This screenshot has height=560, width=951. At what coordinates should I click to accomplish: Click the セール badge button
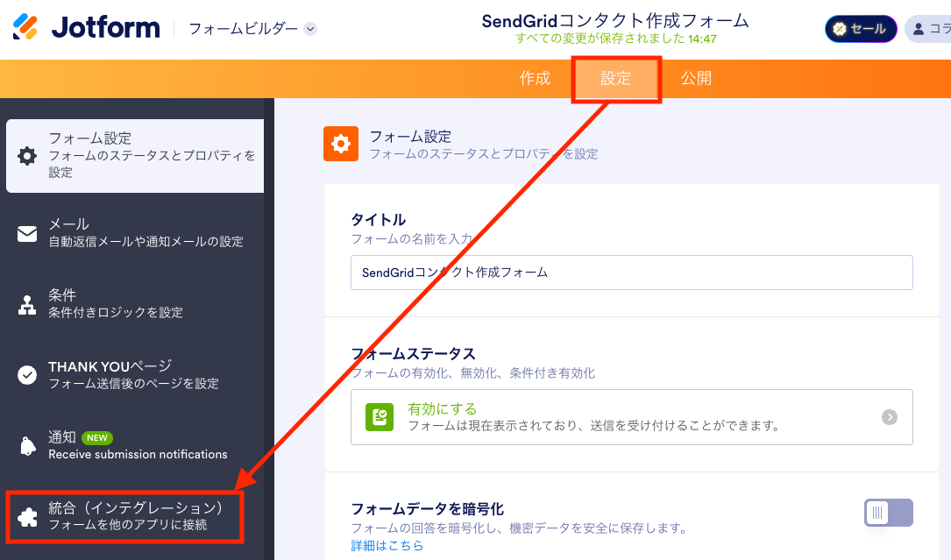pyautogui.click(x=861, y=29)
